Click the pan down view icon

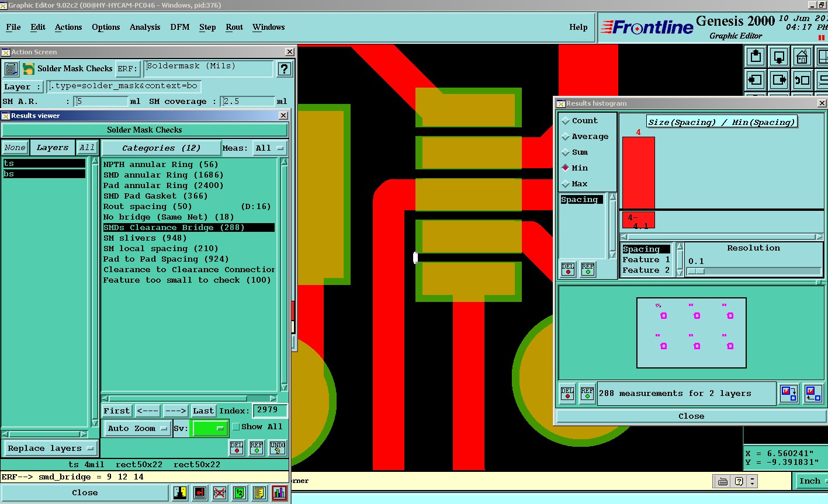[779, 57]
